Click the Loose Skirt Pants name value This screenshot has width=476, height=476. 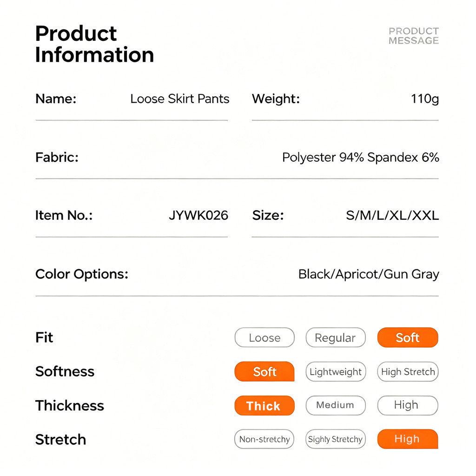click(180, 99)
